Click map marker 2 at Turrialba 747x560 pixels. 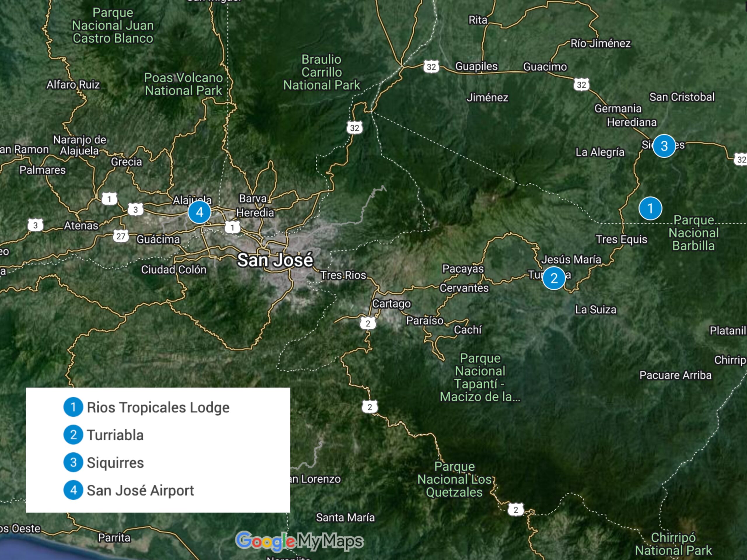tap(554, 278)
